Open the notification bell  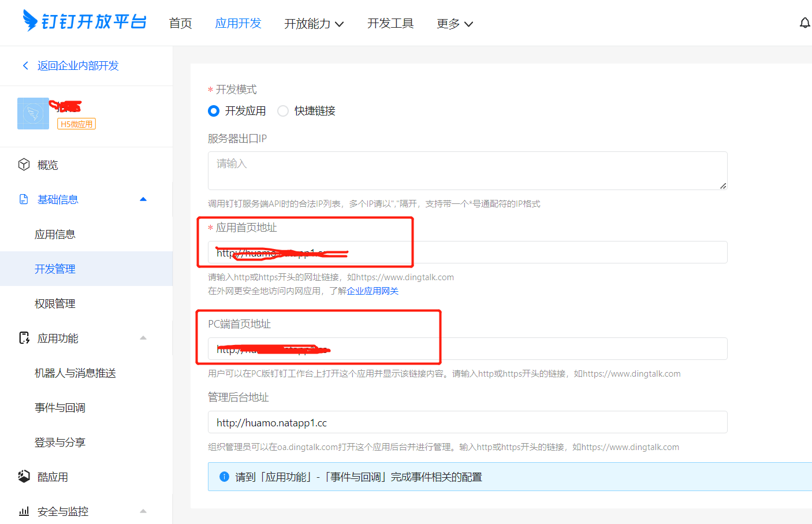[804, 23]
